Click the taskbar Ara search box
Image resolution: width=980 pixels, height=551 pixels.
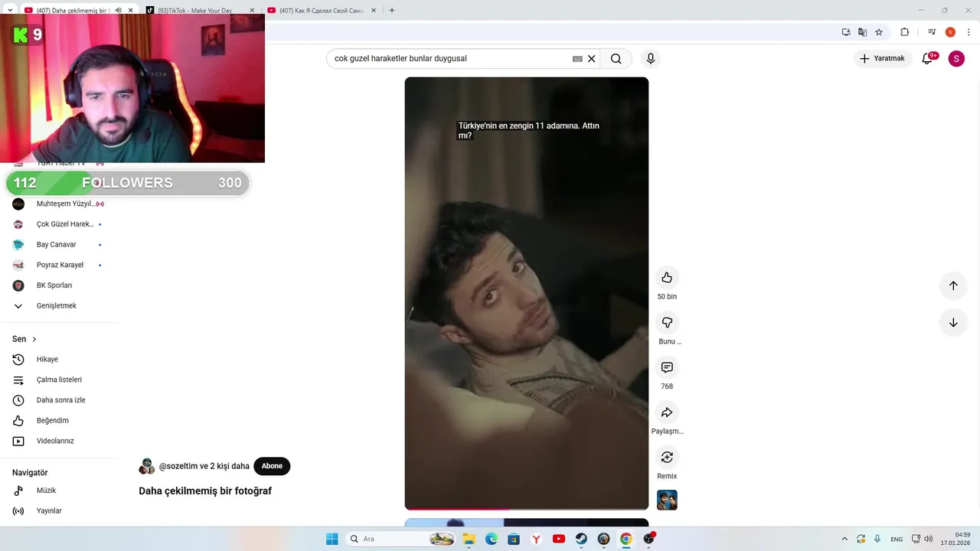pyautogui.click(x=401, y=539)
